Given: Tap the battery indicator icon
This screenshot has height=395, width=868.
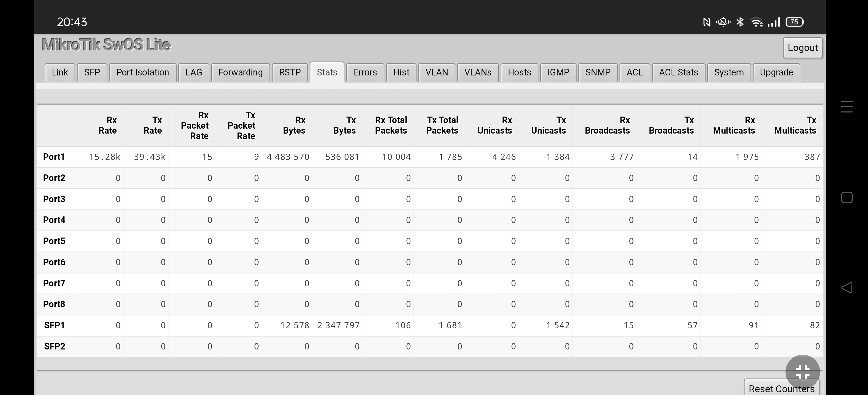Looking at the screenshot, I should pos(795,22).
